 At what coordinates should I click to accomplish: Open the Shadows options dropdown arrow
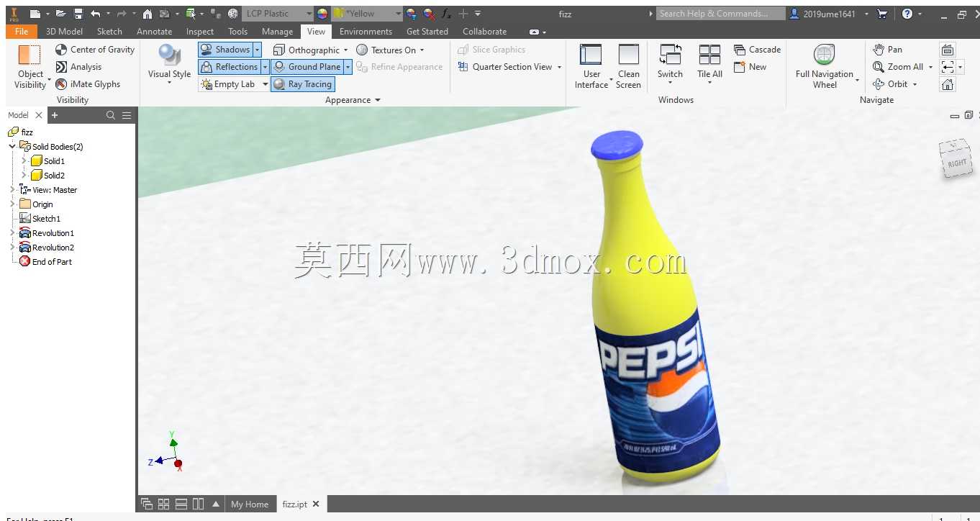(x=257, y=50)
